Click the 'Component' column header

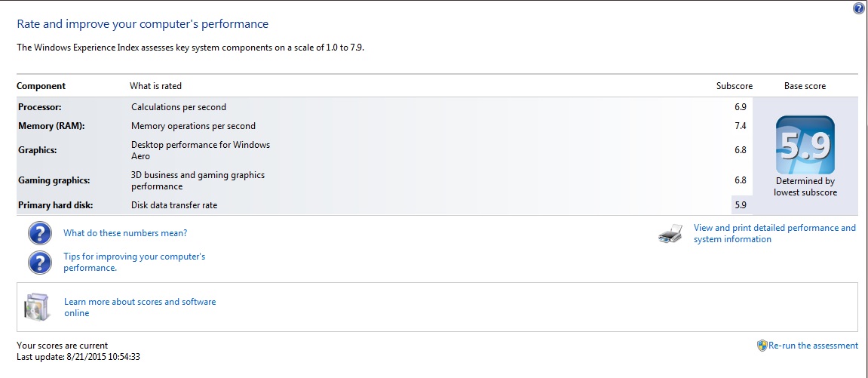[x=41, y=86]
